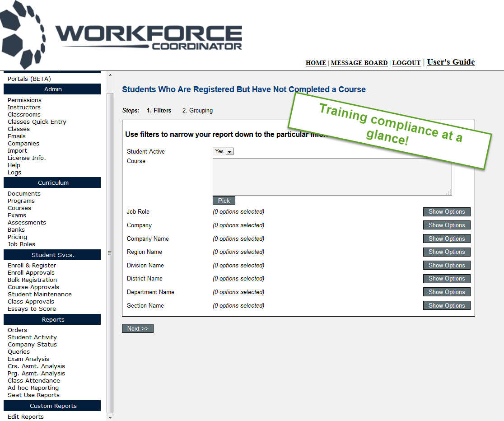Show Options for Department Name

click(447, 292)
